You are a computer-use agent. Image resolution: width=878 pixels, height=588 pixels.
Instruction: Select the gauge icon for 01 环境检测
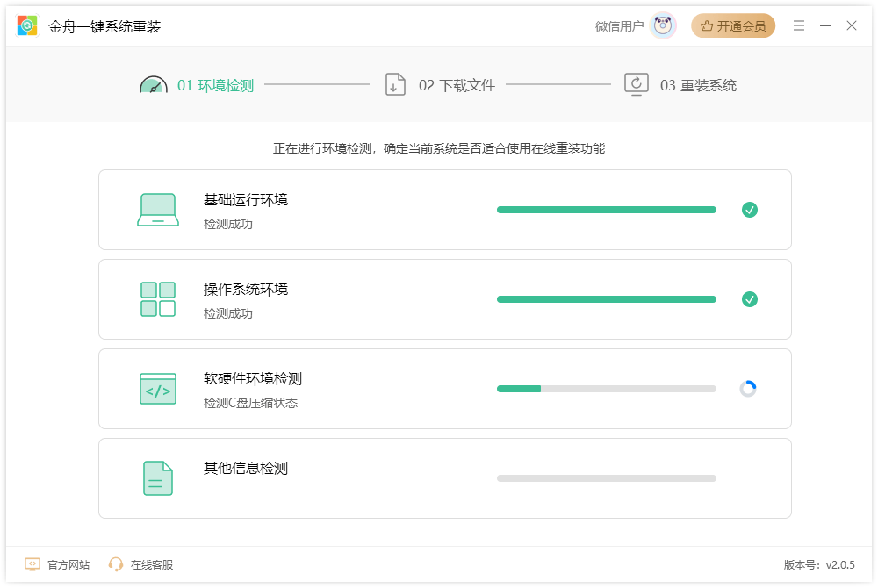click(155, 84)
